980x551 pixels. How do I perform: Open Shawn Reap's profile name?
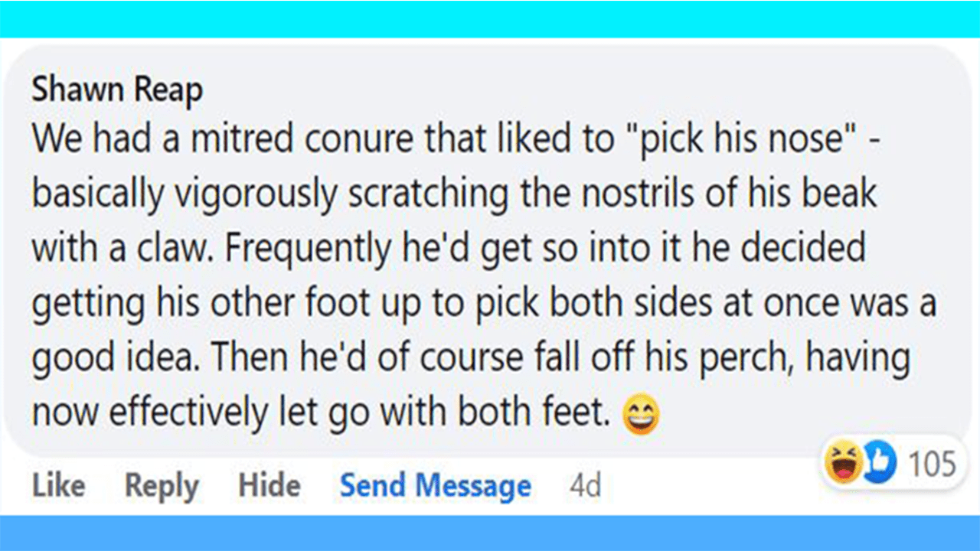tap(116, 91)
